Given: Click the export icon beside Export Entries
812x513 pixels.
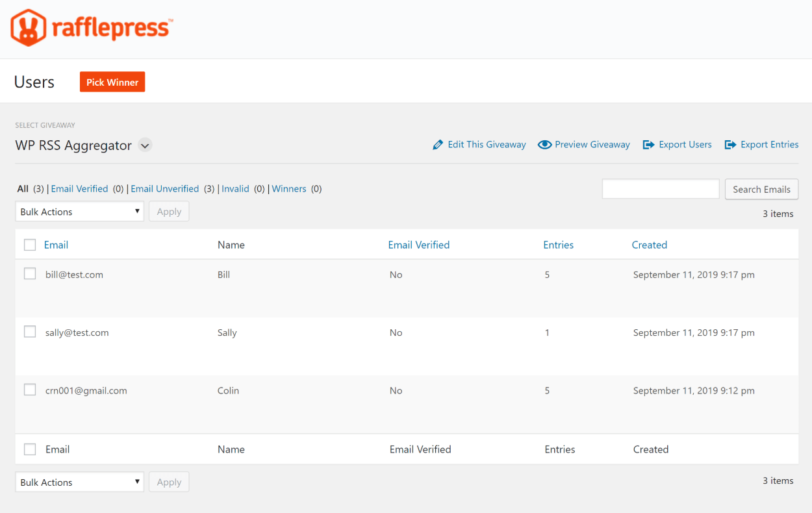Looking at the screenshot, I should [730, 145].
